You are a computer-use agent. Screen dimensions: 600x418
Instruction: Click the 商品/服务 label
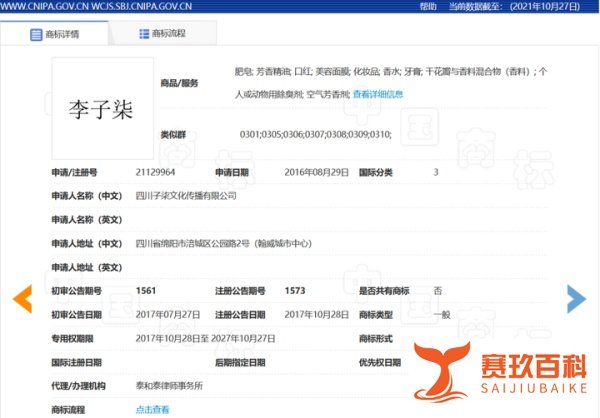179,83
